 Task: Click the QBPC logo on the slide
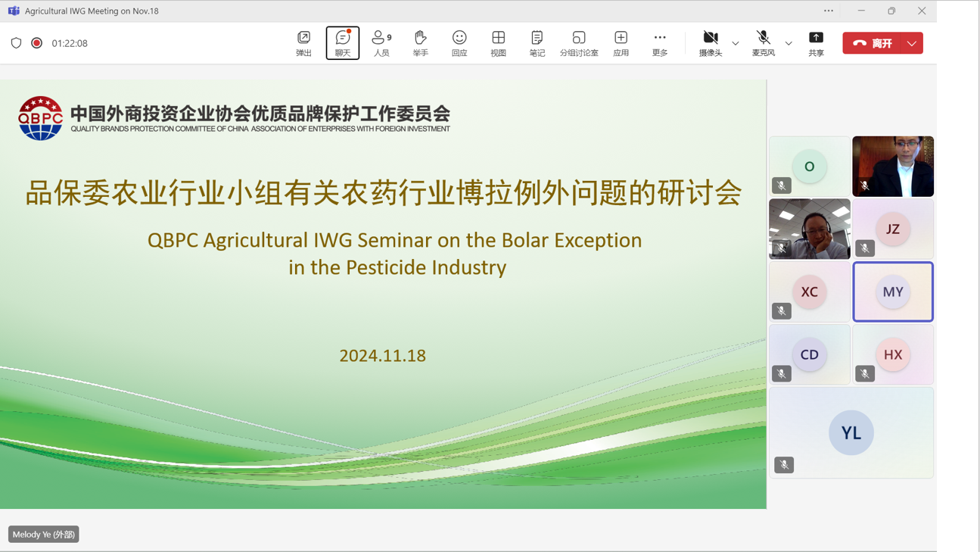(x=40, y=118)
